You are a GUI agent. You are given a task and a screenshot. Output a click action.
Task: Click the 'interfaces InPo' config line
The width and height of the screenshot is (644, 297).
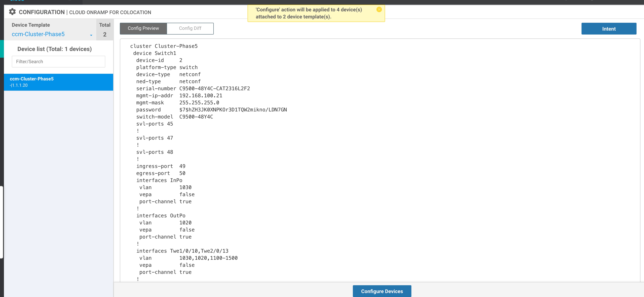click(x=159, y=180)
